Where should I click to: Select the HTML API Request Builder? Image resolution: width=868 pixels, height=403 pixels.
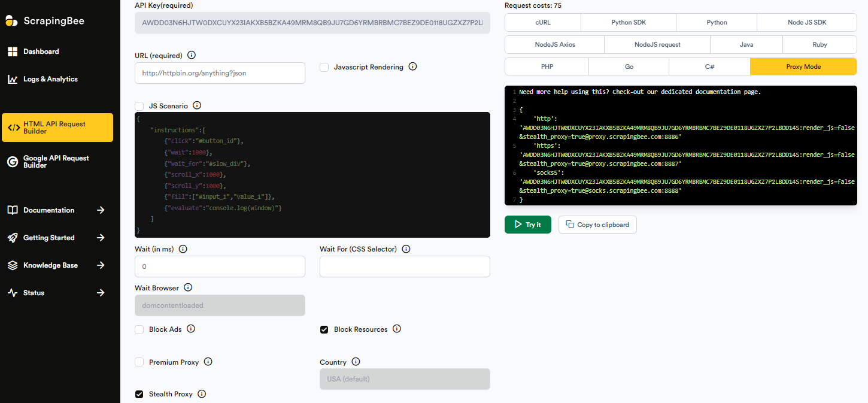point(57,127)
